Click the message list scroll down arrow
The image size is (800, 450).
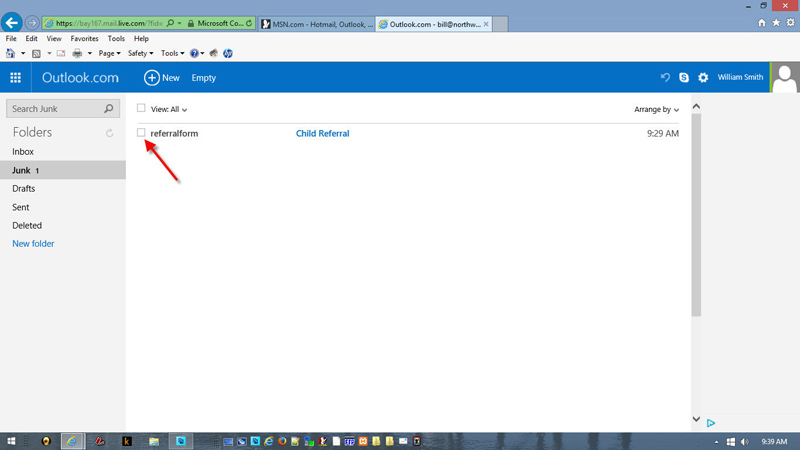(x=696, y=419)
